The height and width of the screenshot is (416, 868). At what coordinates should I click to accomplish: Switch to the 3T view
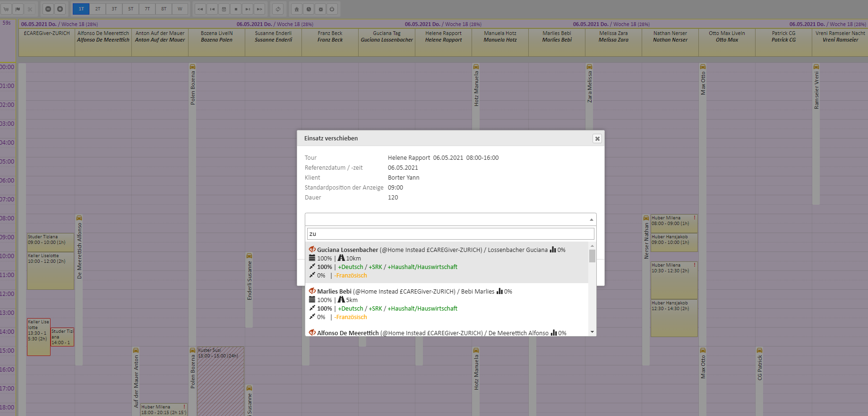pyautogui.click(x=114, y=9)
